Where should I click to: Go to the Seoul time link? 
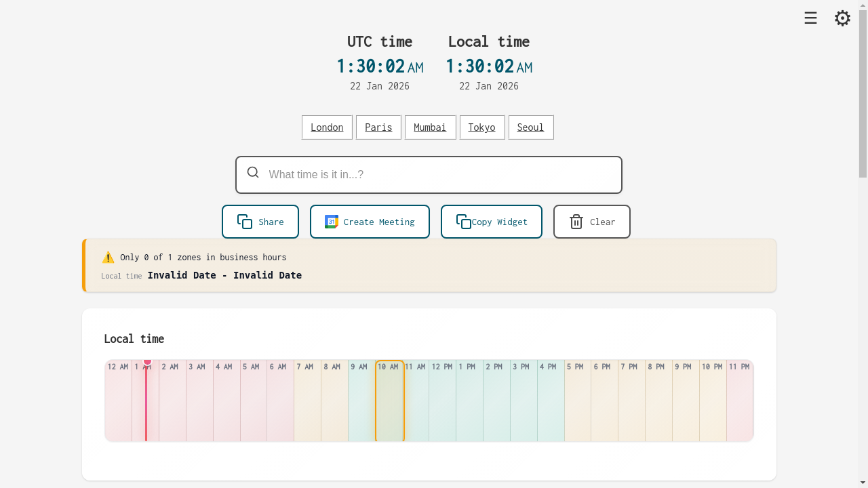click(530, 127)
